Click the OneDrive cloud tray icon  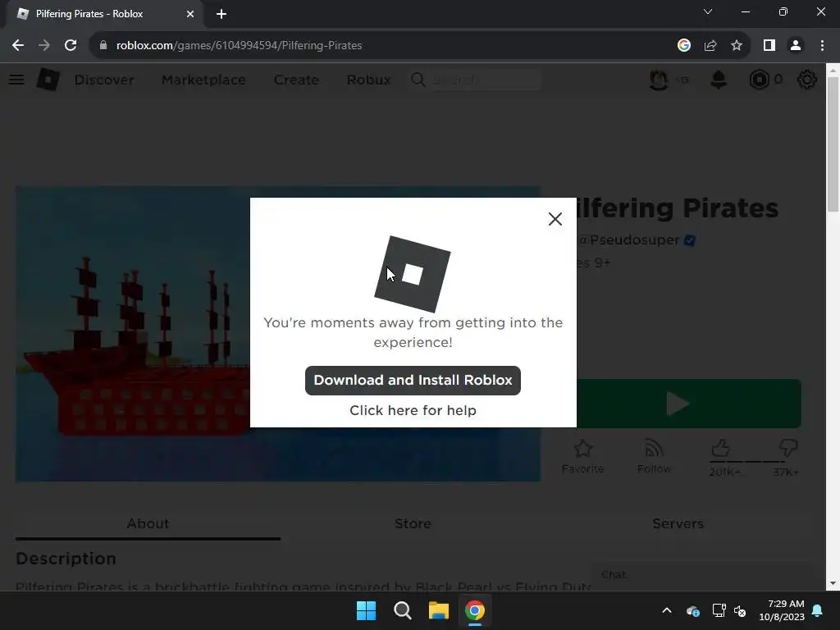[692, 610]
